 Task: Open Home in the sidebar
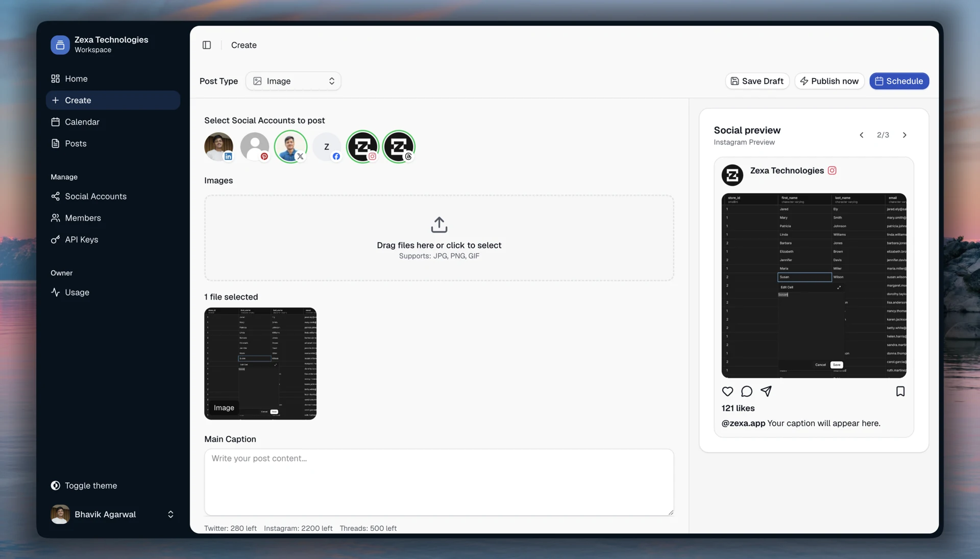click(x=113, y=79)
